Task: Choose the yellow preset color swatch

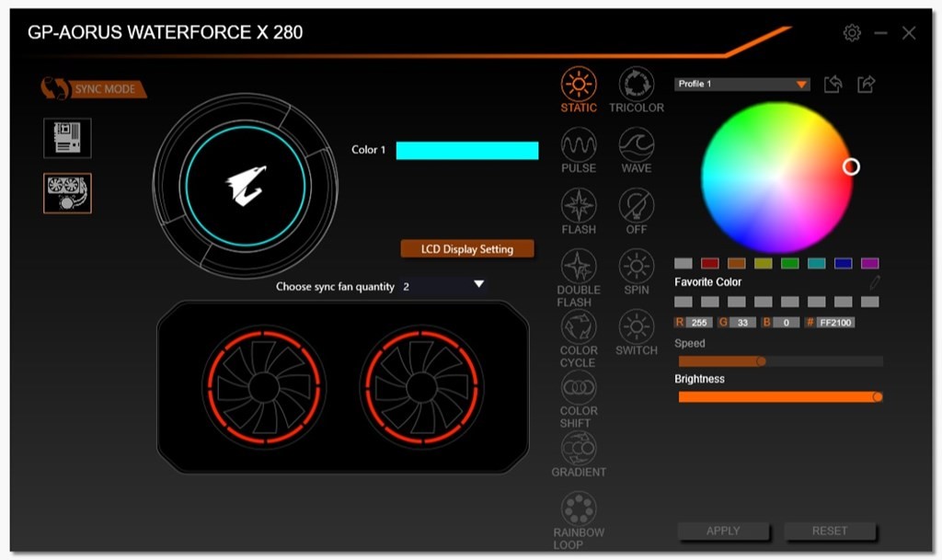Action: (763, 263)
